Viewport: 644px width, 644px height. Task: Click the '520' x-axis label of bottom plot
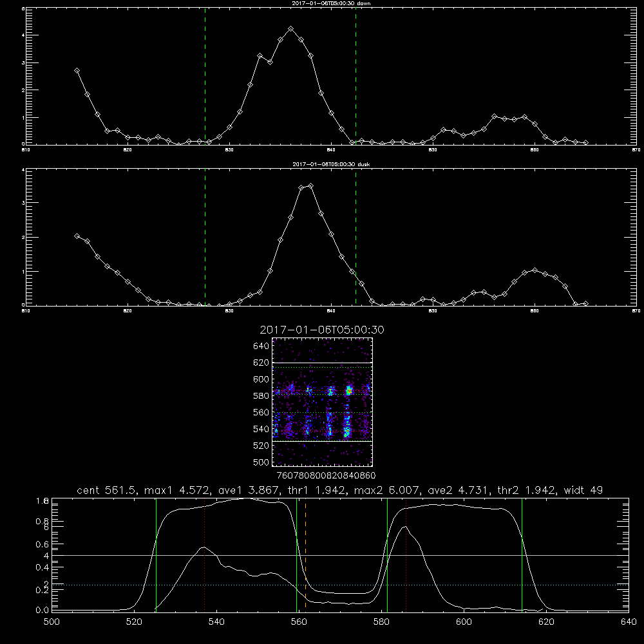134,622
